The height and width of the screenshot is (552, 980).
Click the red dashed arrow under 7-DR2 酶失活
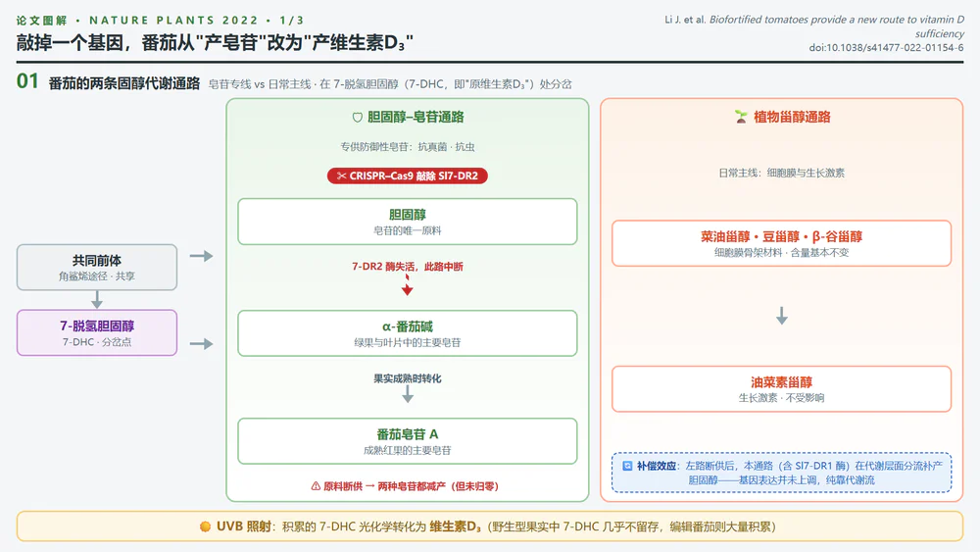[x=408, y=285]
